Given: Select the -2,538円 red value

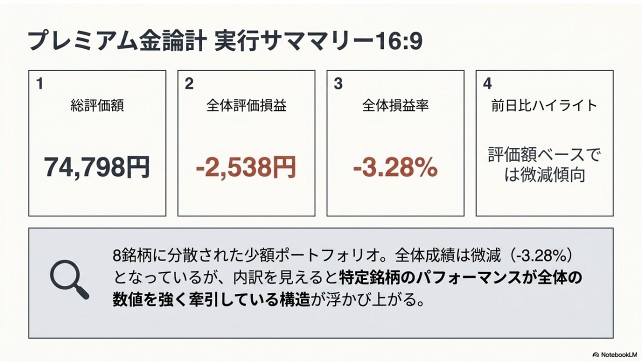Looking at the screenshot, I should [x=246, y=167].
